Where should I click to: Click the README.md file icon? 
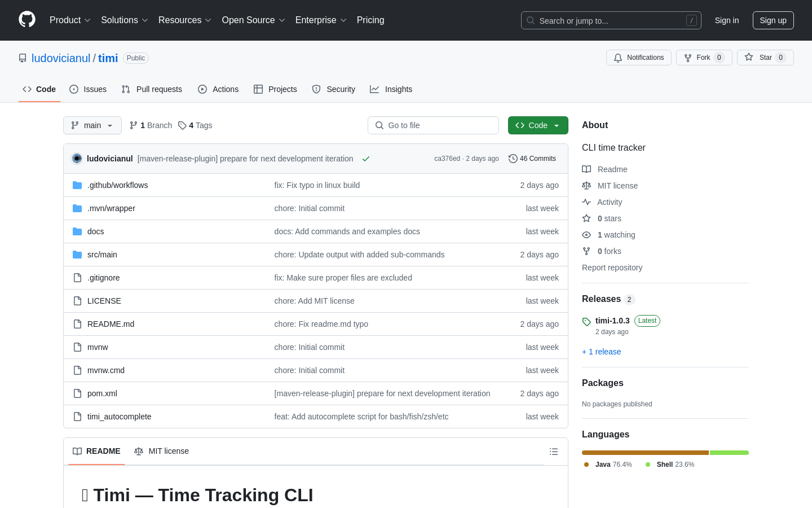[x=77, y=324]
